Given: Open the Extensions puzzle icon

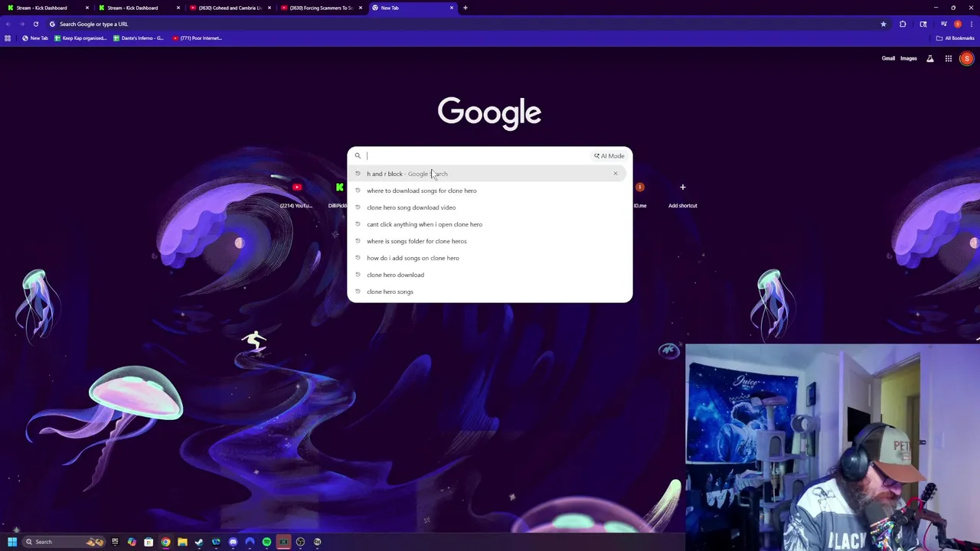Looking at the screenshot, I should point(903,24).
